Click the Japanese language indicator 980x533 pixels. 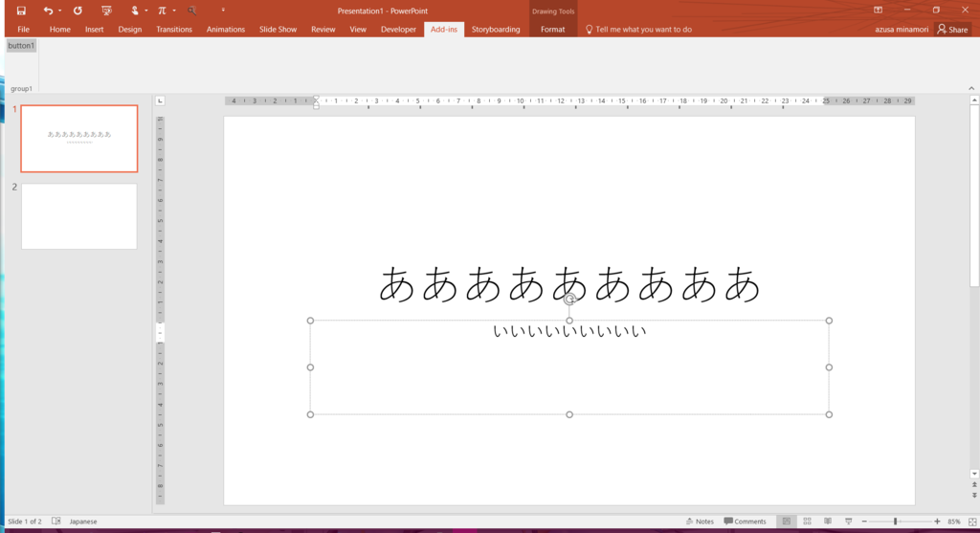click(83, 522)
